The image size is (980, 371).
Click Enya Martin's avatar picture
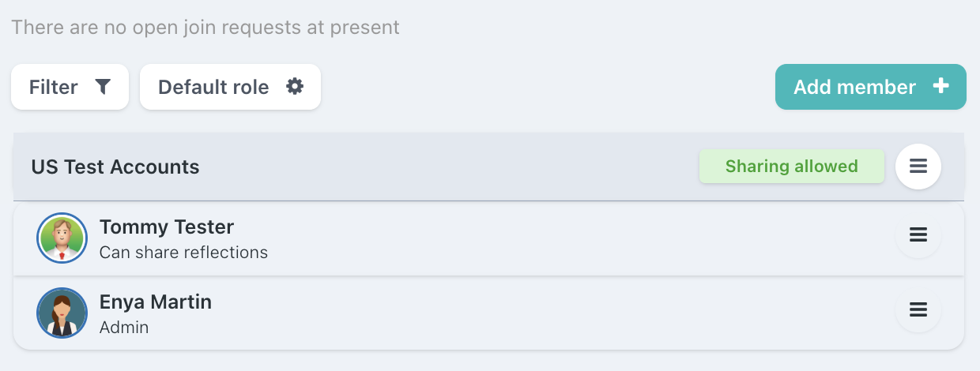(x=62, y=313)
